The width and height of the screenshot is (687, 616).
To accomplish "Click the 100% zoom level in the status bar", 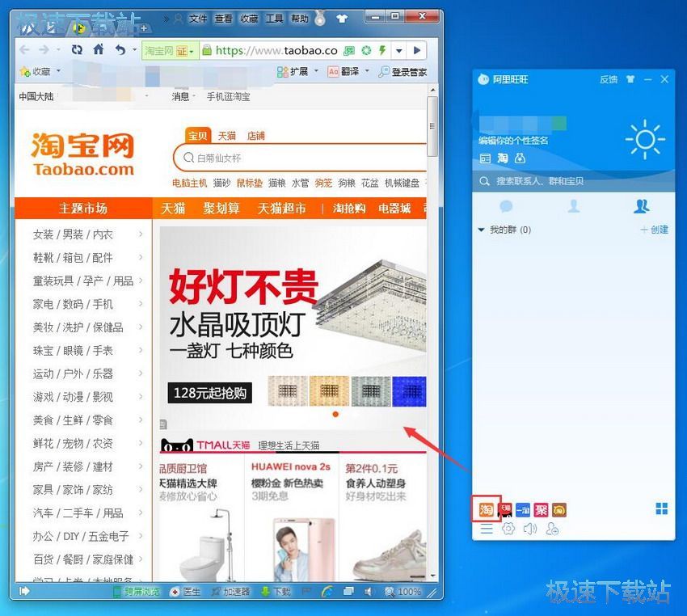I will 403,592.
